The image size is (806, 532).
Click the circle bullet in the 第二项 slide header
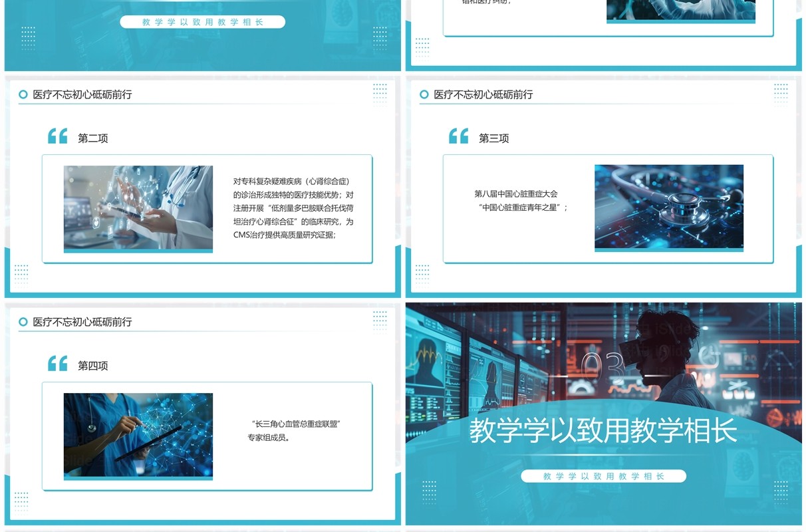23,94
